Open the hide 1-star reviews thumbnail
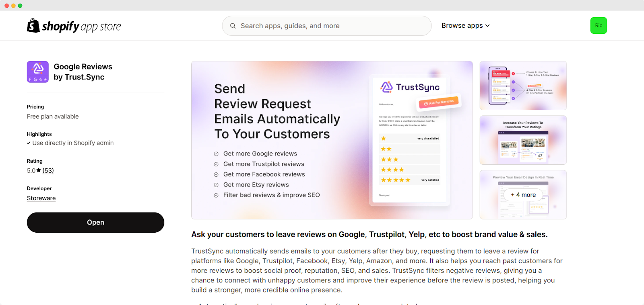644x305 pixels. pos(523,86)
